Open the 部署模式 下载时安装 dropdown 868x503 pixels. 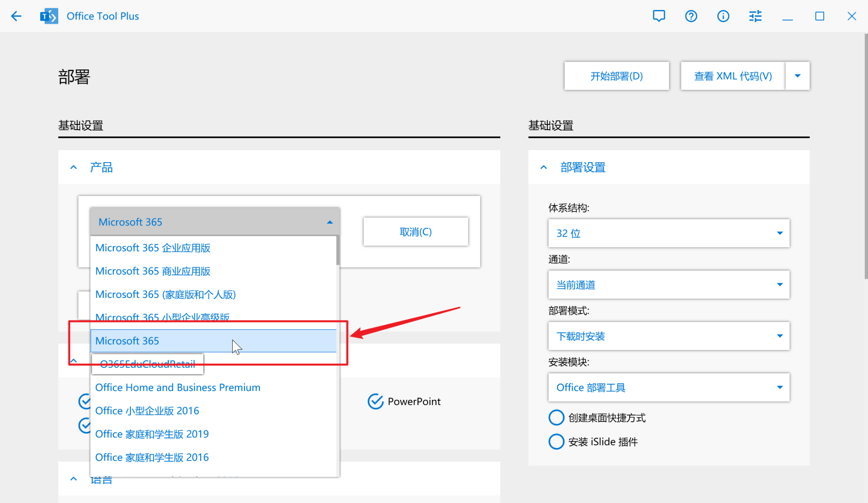(x=669, y=336)
